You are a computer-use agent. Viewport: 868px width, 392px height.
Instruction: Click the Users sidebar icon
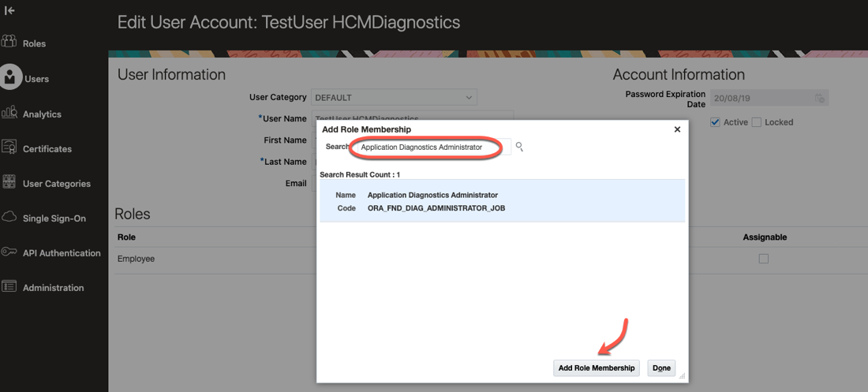click(10, 78)
